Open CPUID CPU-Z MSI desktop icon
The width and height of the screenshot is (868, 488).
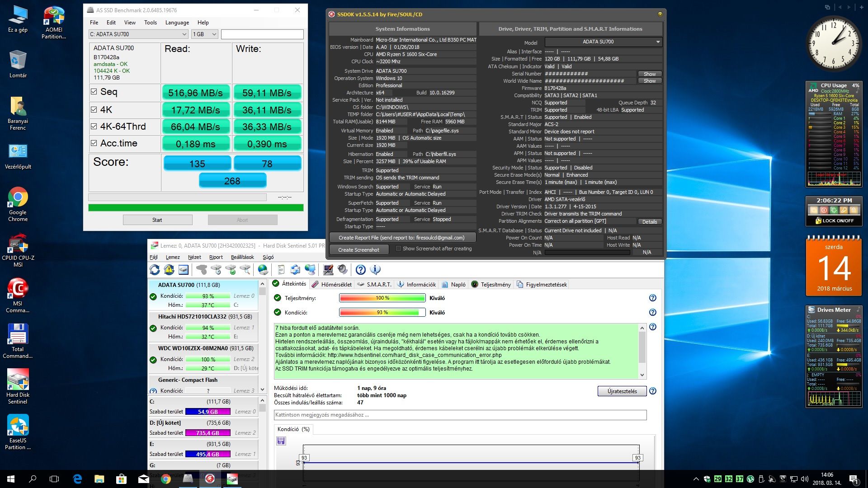[18, 251]
